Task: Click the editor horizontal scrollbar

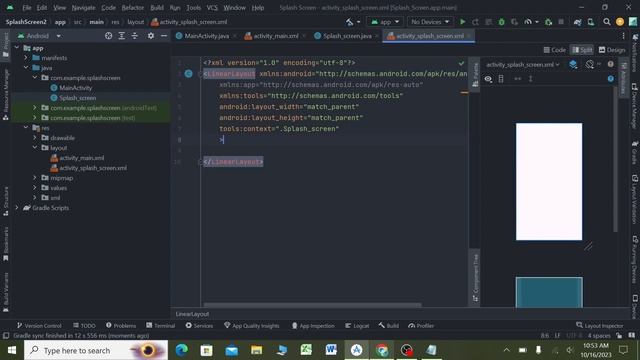Action: pos(312,304)
